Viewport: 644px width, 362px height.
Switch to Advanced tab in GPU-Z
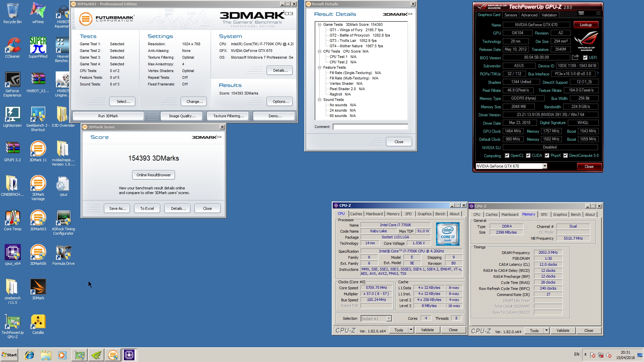click(529, 15)
